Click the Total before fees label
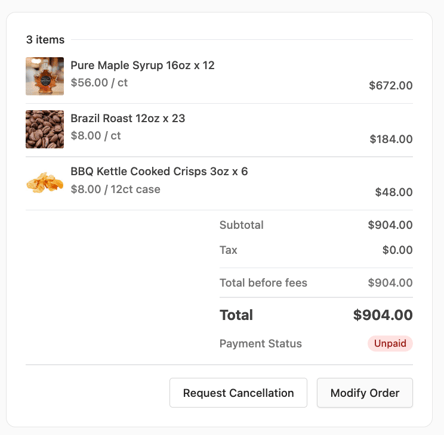This screenshot has width=444, height=435. click(x=263, y=283)
